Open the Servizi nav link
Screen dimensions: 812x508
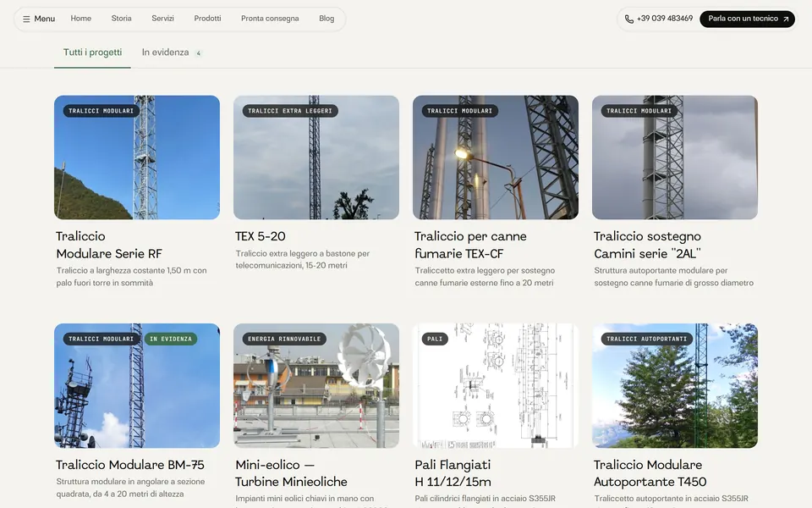[x=162, y=19]
